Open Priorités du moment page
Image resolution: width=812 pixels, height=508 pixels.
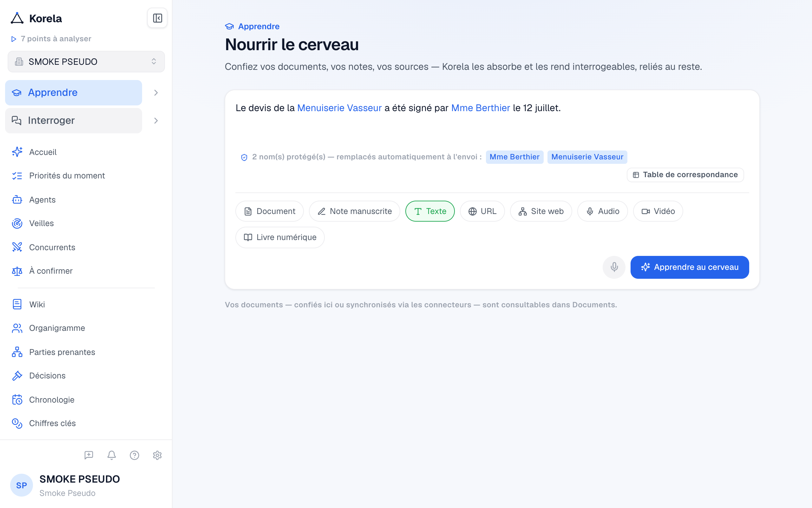pos(67,176)
